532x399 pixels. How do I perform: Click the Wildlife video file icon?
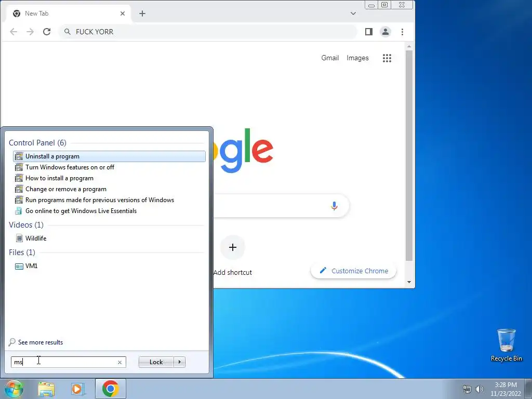tap(19, 238)
